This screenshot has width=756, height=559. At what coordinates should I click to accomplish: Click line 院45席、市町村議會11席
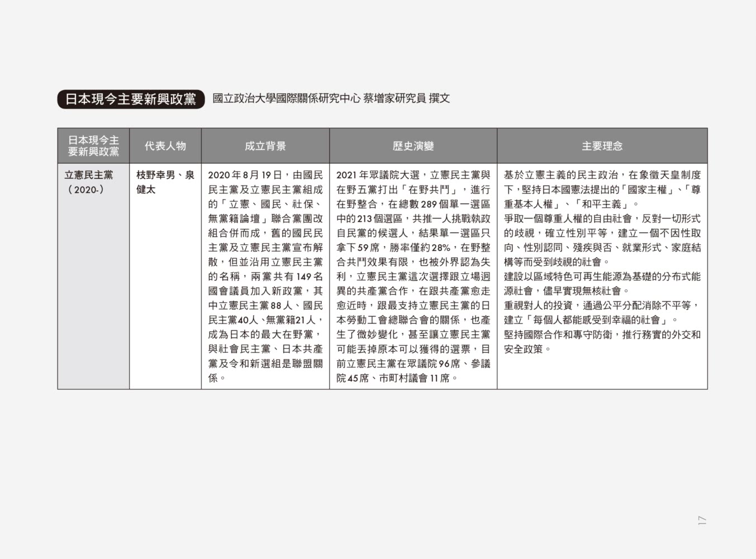coord(397,378)
